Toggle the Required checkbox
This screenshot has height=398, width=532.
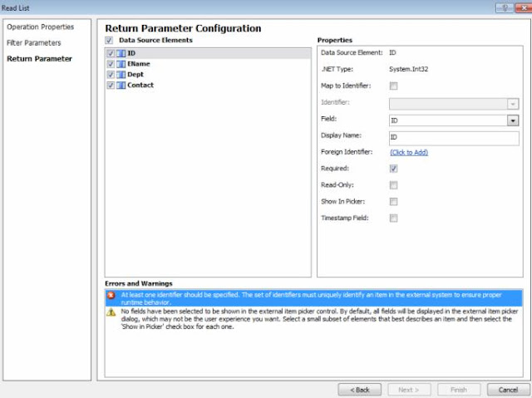coord(394,169)
